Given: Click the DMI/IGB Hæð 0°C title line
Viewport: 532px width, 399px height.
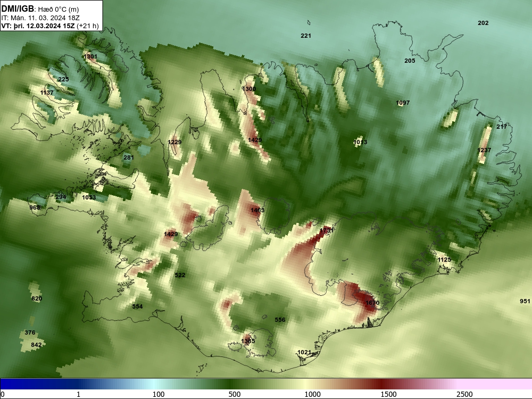Looking at the screenshot, I should click(40, 9).
